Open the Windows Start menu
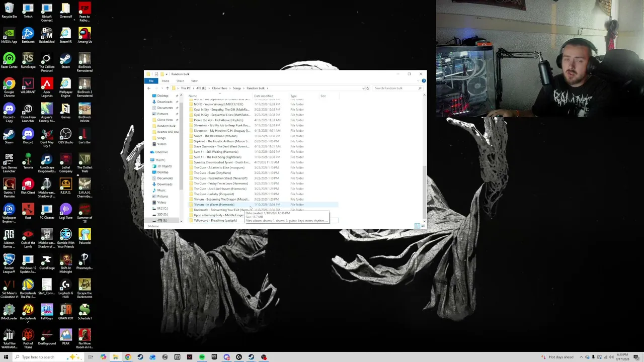This screenshot has height=362, width=644. [6, 357]
